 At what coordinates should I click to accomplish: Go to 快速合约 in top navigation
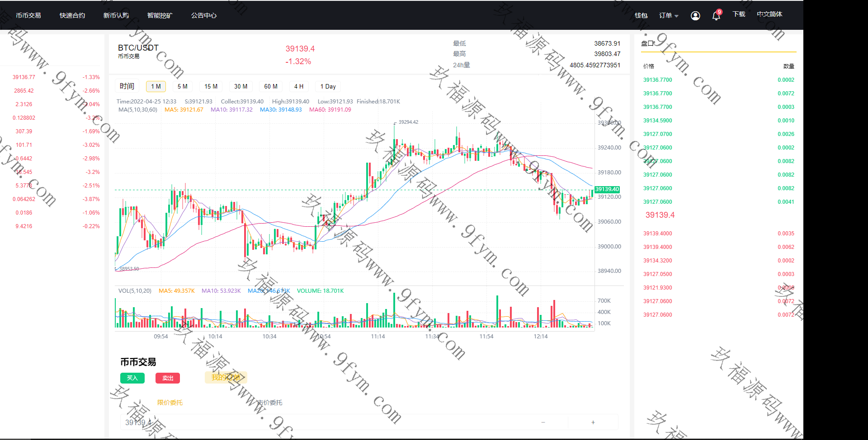(x=72, y=15)
